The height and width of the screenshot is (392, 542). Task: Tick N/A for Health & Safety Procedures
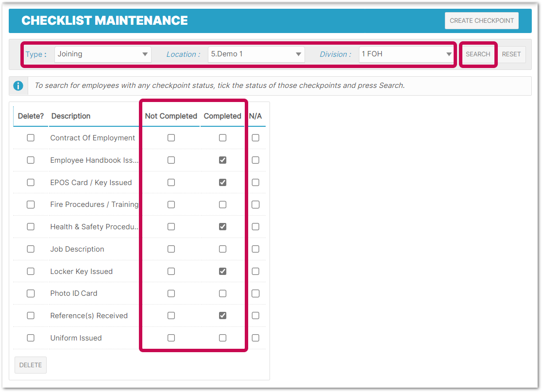pyautogui.click(x=255, y=227)
